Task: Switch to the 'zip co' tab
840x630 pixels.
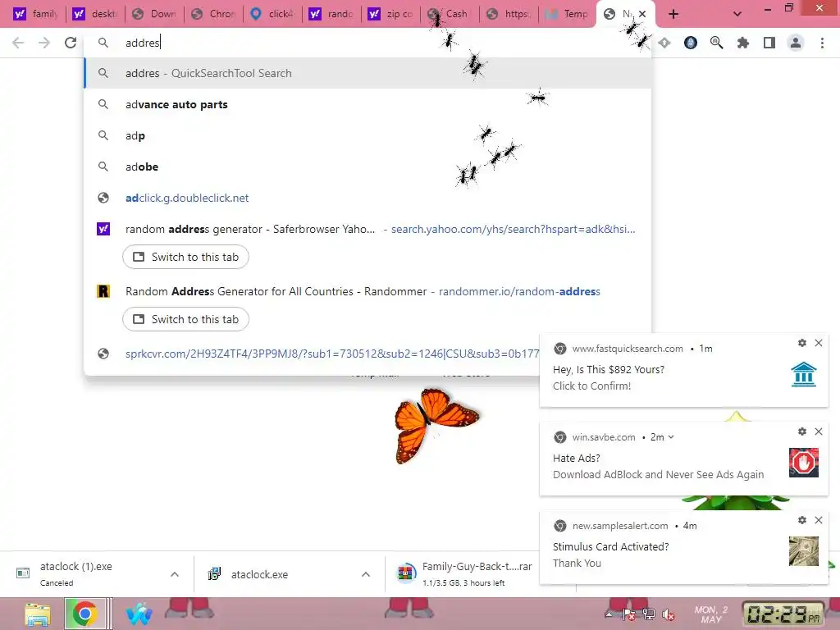Action: tap(390, 14)
